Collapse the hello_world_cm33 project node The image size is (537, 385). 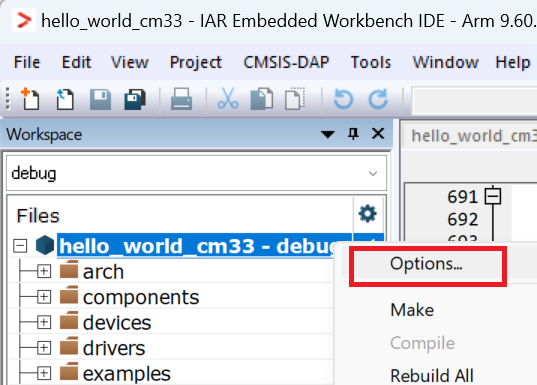click(x=20, y=246)
